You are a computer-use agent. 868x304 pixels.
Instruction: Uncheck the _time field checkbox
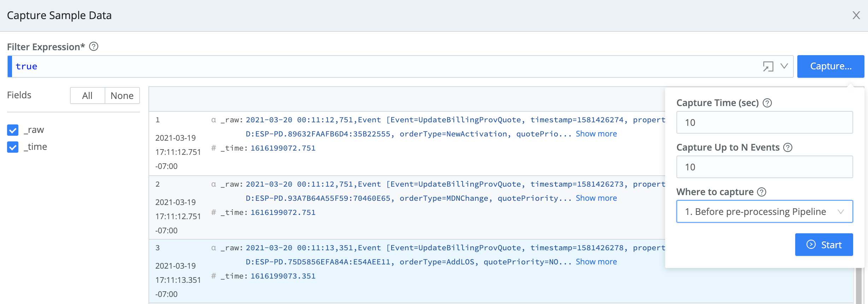tap(13, 147)
